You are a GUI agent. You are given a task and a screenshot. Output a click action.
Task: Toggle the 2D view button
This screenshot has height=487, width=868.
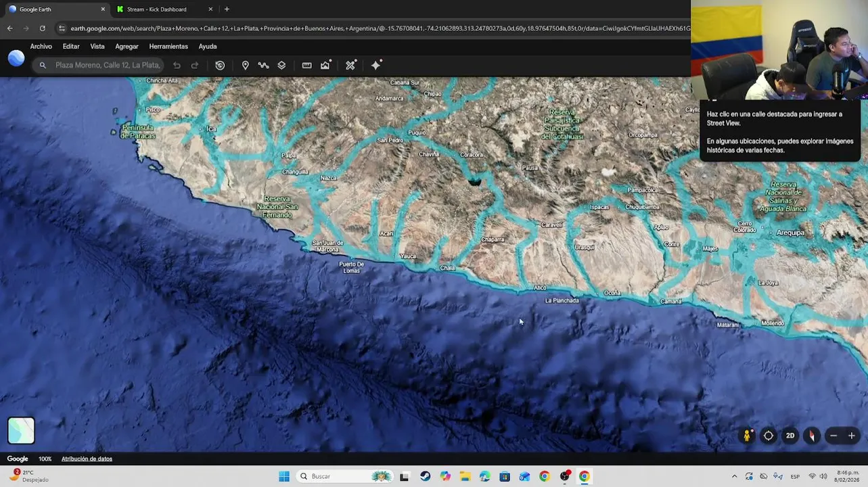[x=790, y=436]
